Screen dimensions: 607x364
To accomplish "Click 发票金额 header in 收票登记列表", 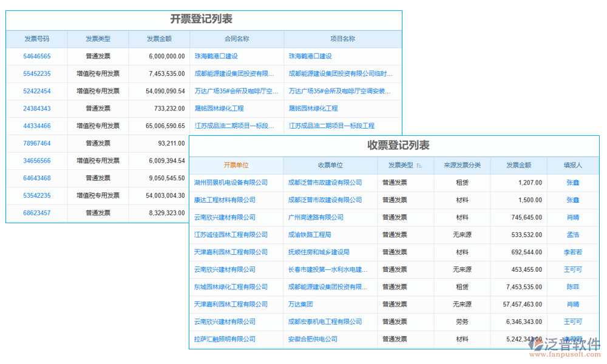I will point(519,165).
